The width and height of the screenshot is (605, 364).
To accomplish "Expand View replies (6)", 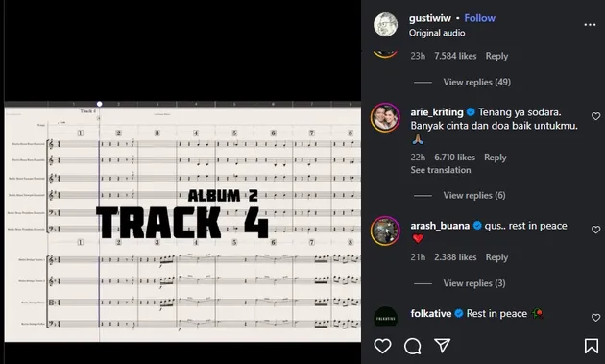I will pos(474,195).
